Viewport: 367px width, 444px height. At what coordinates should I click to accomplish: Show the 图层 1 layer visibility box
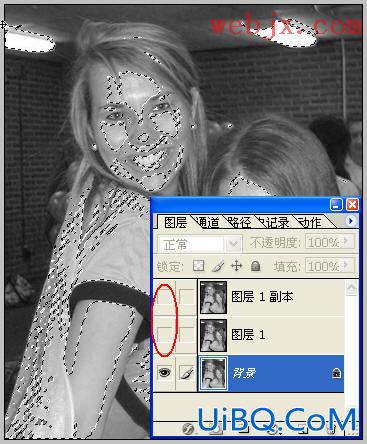click(164, 334)
